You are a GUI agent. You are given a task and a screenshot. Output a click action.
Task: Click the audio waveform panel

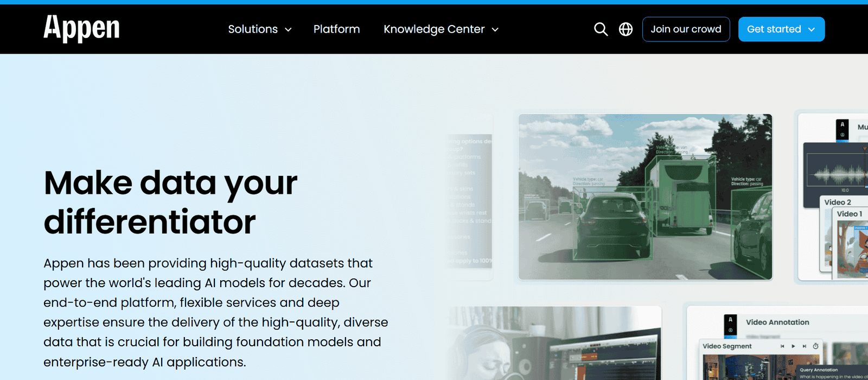835,174
